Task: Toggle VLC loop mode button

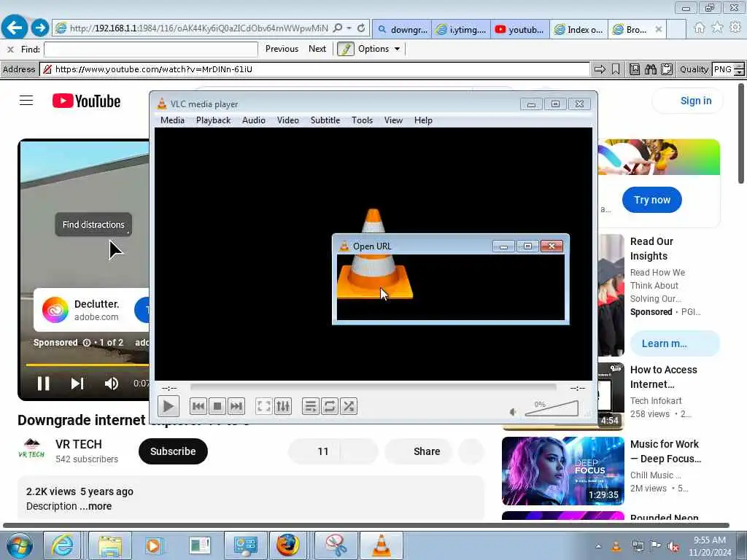Action: click(x=330, y=406)
